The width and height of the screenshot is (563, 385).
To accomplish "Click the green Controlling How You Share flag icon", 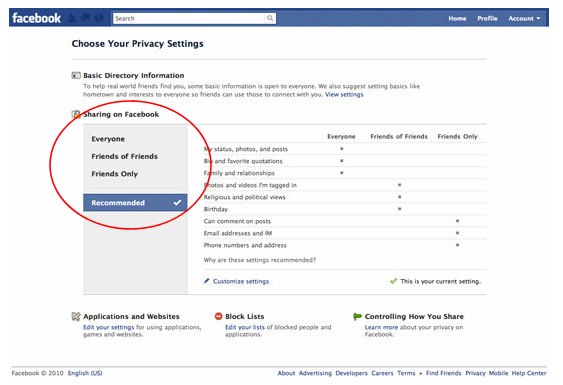I will point(358,316).
